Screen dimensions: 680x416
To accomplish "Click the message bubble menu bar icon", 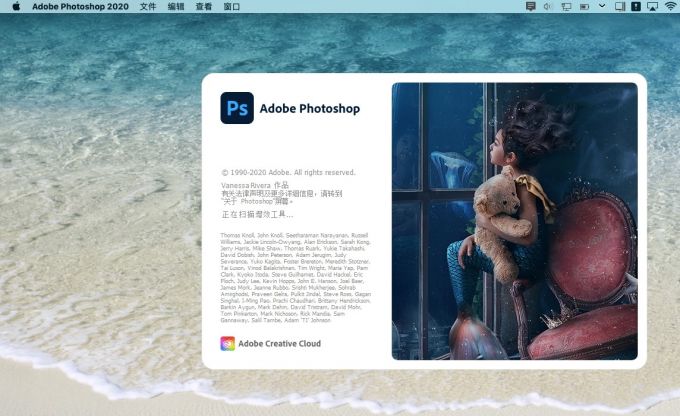I will pyautogui.click(x=530, y=6).
